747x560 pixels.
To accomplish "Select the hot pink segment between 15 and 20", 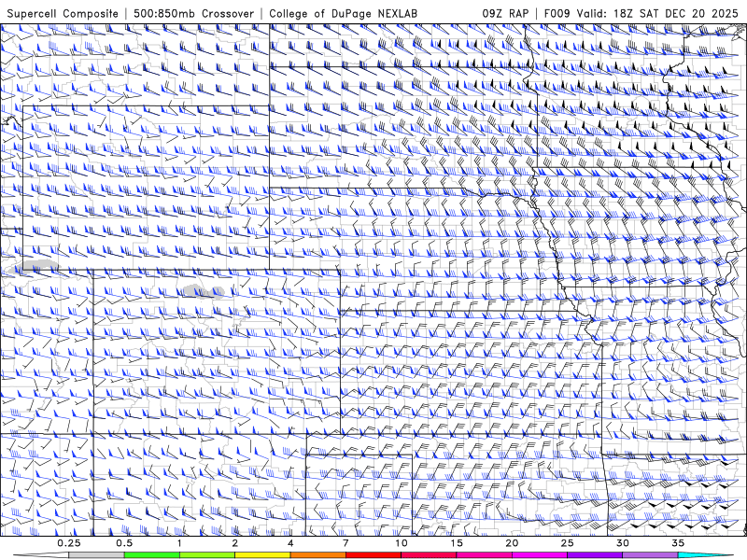I will [484, 555].
